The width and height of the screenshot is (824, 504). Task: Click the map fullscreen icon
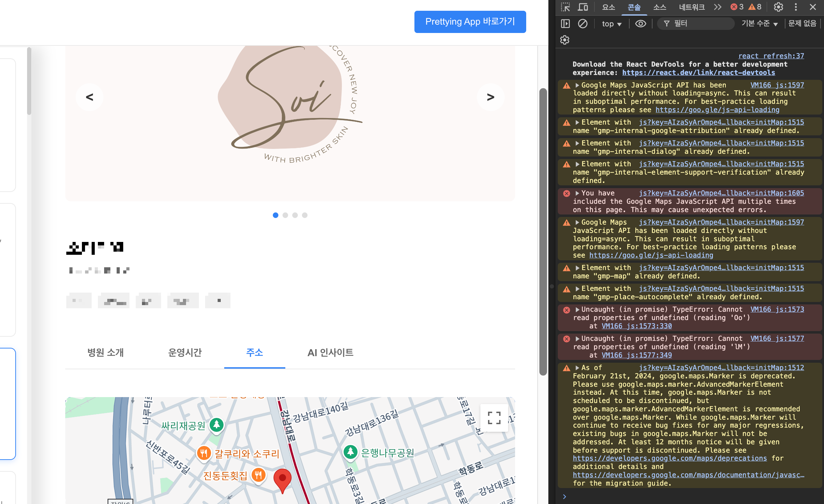point(494,418)
